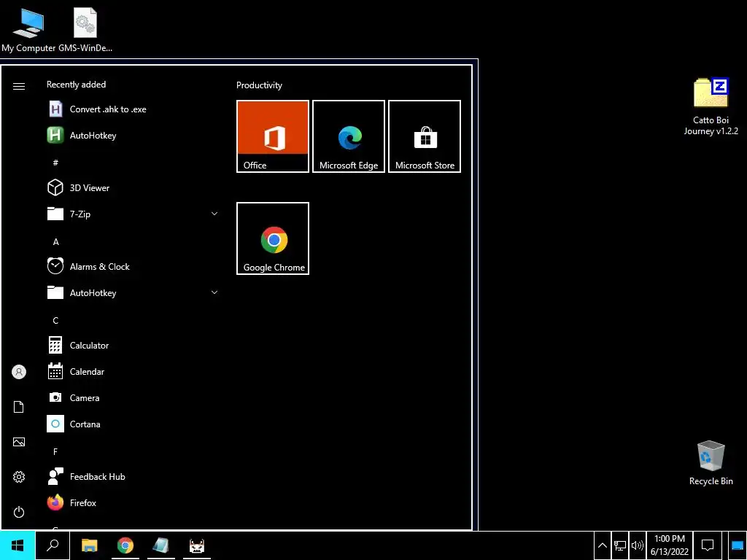The width and height of the screenshot is (747, 560).
Task: Open Documents from Start sidebar
Action: tap(19, 407)
